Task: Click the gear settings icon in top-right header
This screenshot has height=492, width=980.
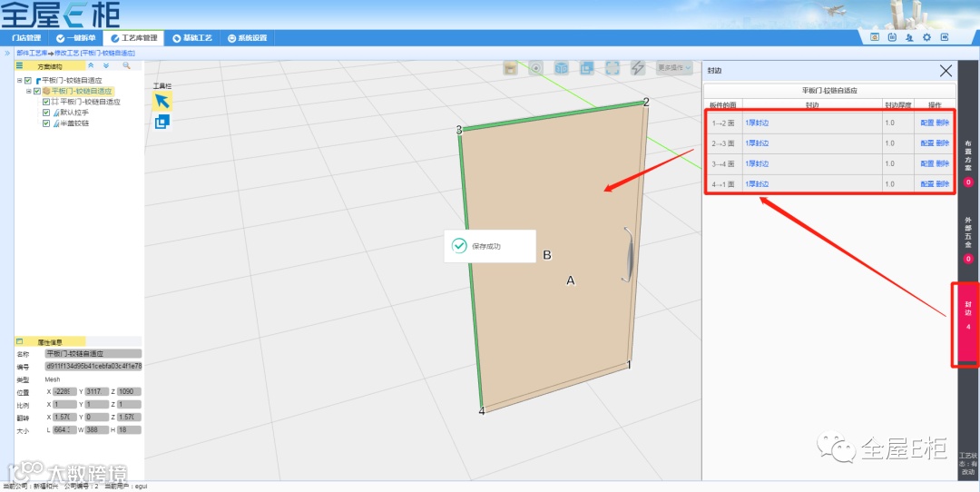Action: coord(926,37)
